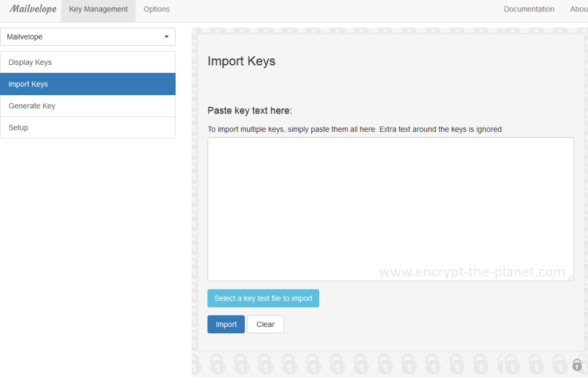
Task: Click the 'Import Keys' heading text
Action: (x=242, y=61)
